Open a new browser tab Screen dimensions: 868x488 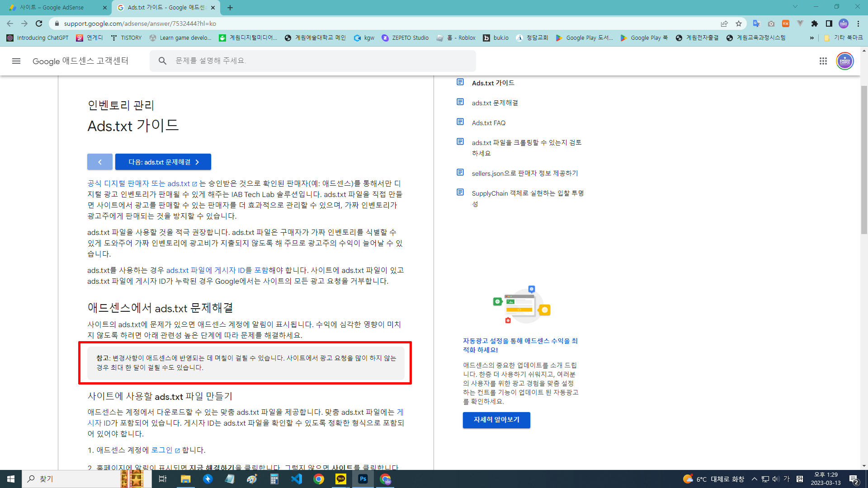pos(230,8)
